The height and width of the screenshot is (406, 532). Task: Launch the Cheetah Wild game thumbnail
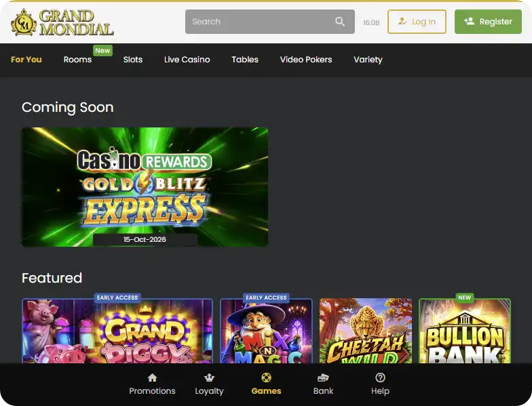366,331
